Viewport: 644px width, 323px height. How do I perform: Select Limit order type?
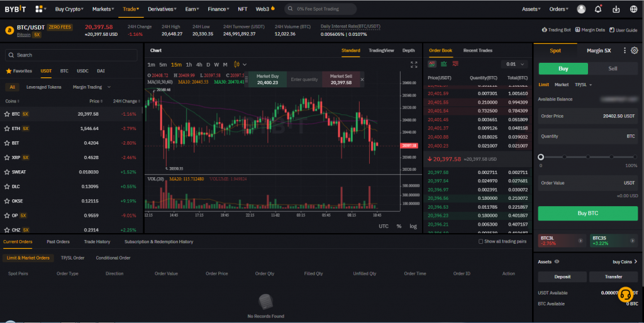point(543,85)
